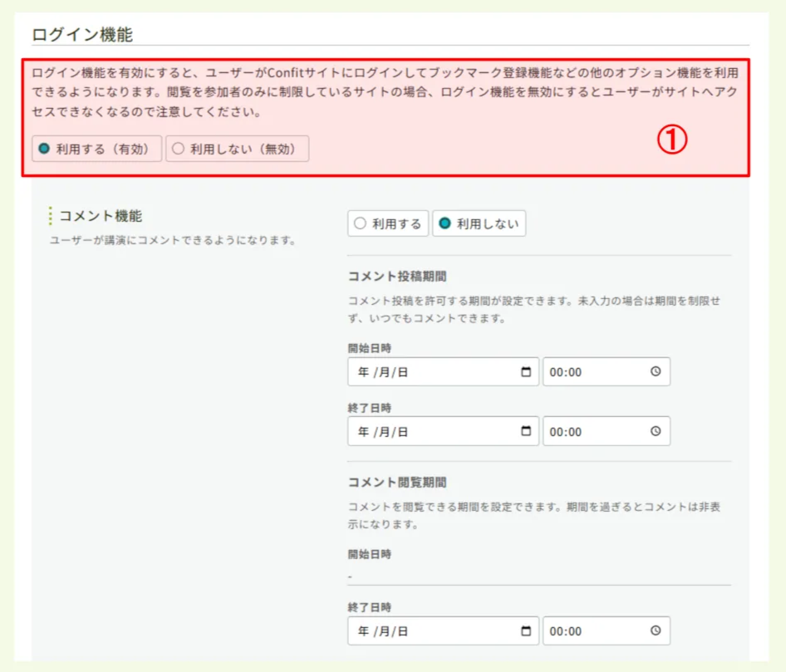Click the 年/月/日 end date input field
Screen dimensions: 786x672
[415, 431]
